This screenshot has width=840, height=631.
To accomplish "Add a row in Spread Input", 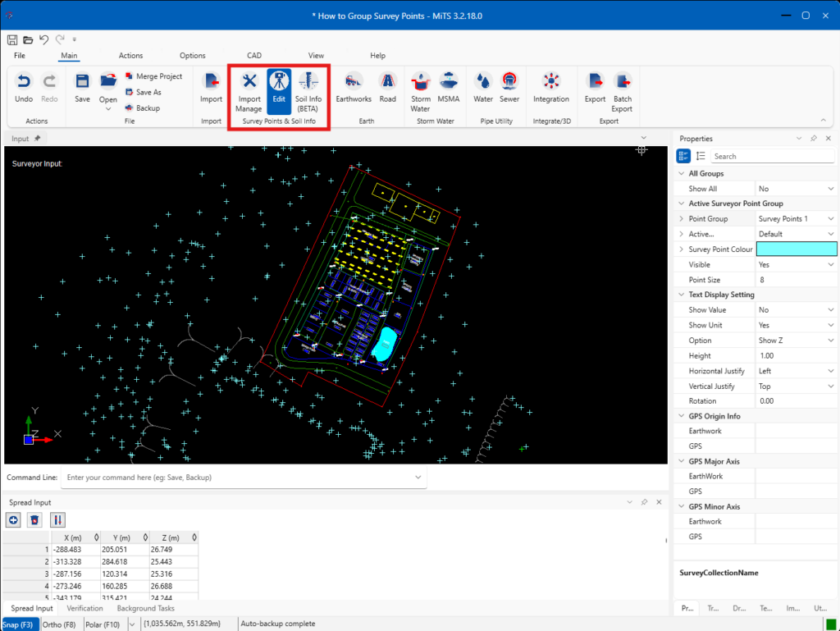I will 13,519.
